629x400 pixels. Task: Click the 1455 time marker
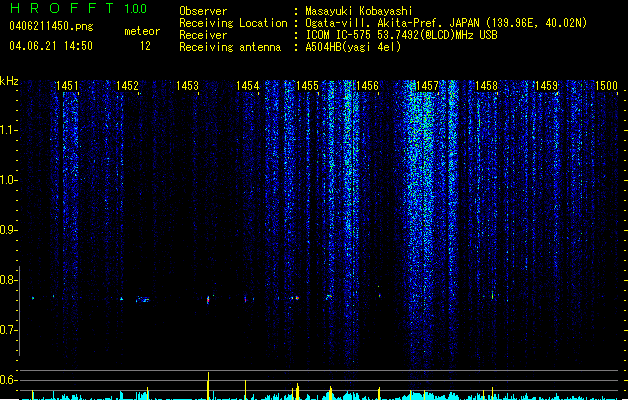[307, 85]
